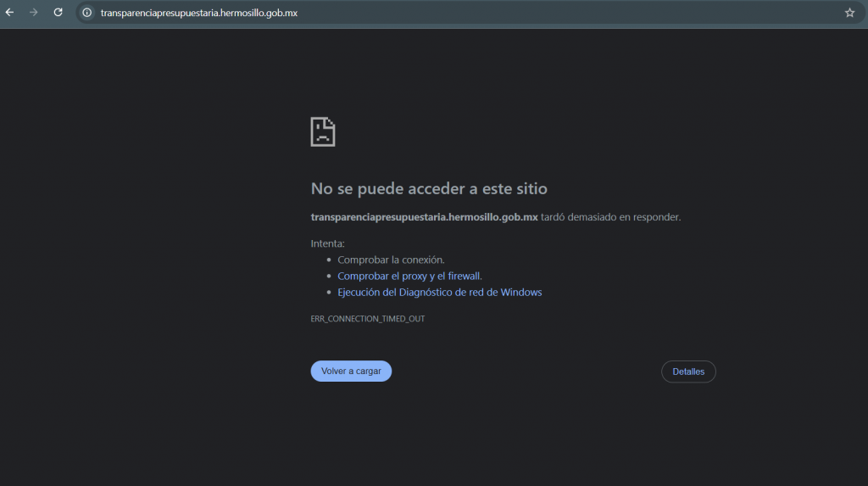Open 'Comprobar el proxy y el firewall' link
The width and height of the screenshot is (868, 486).
409,277
